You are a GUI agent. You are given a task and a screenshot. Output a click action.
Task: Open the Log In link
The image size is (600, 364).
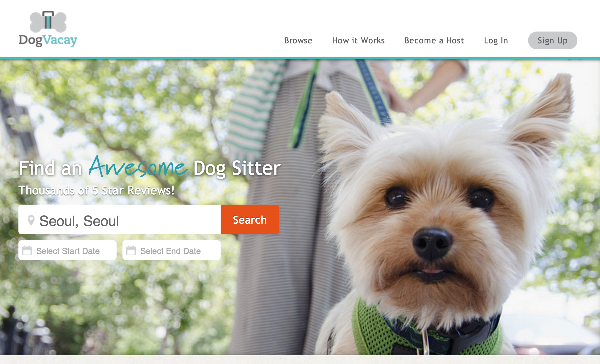click(496, 40)
